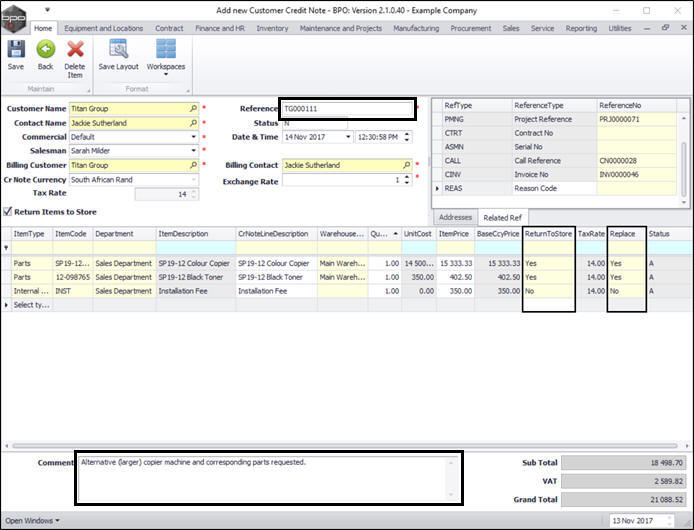The height and width of the screenshot is (530, 694).
Task: Sort by the UnitCost column header
Action: [419, 234]
